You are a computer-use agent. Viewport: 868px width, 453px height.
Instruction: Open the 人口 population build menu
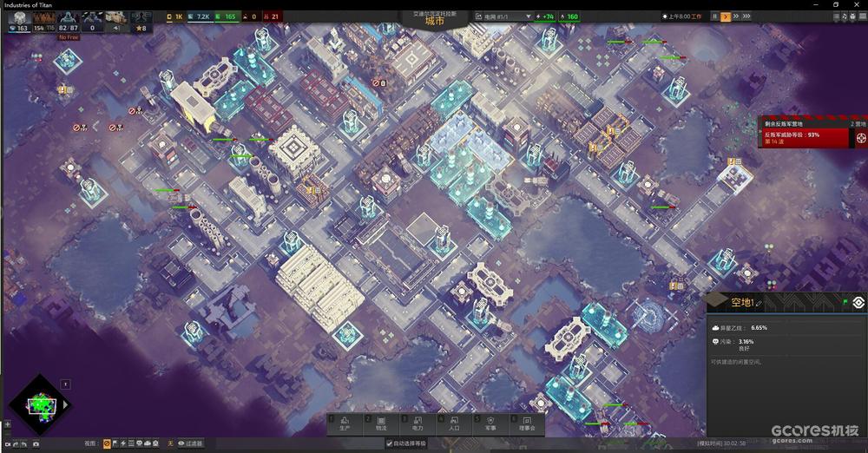coord(454,423)
